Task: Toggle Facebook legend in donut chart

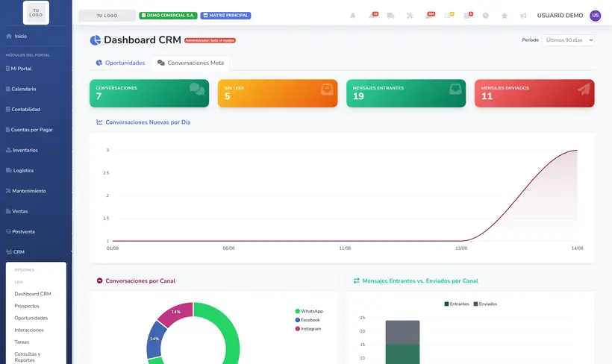Action: (307, 320)
